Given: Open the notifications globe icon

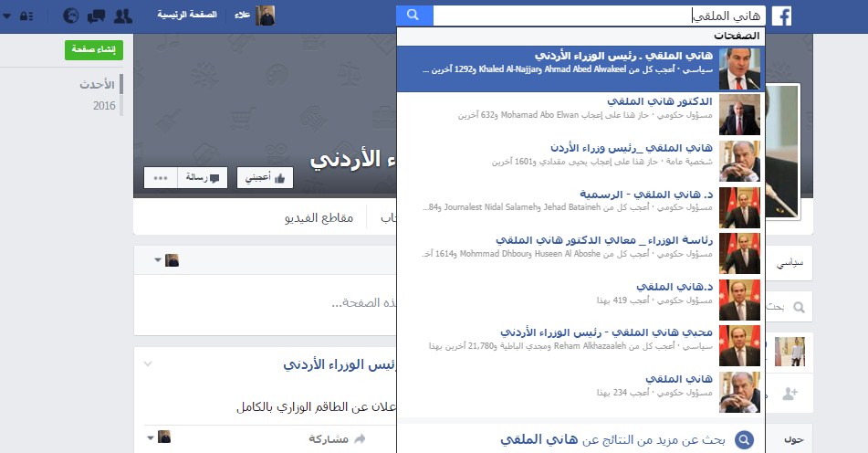Looking at the screenshot, I should (70, 16).
